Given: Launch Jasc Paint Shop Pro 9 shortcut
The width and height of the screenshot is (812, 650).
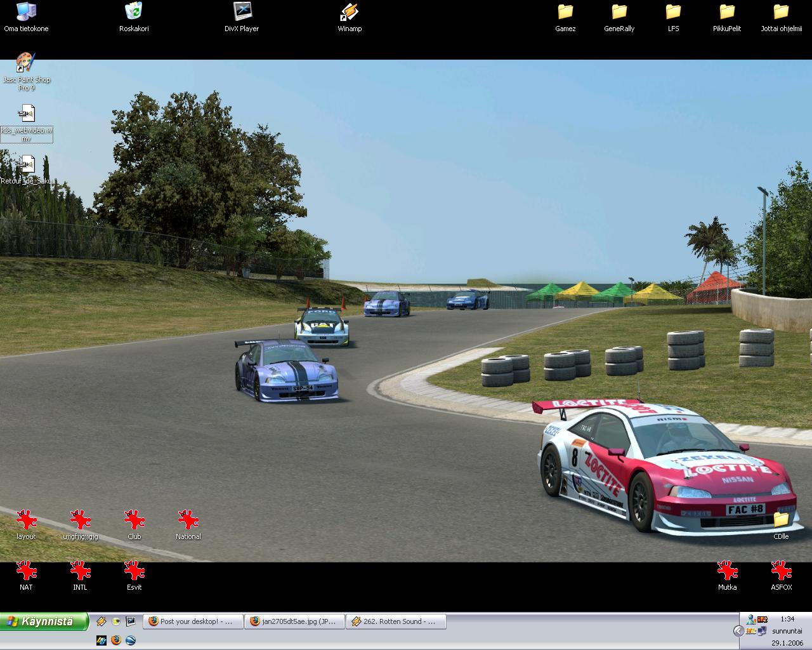Looking at the screenshot, I should (x=26, y=72).
